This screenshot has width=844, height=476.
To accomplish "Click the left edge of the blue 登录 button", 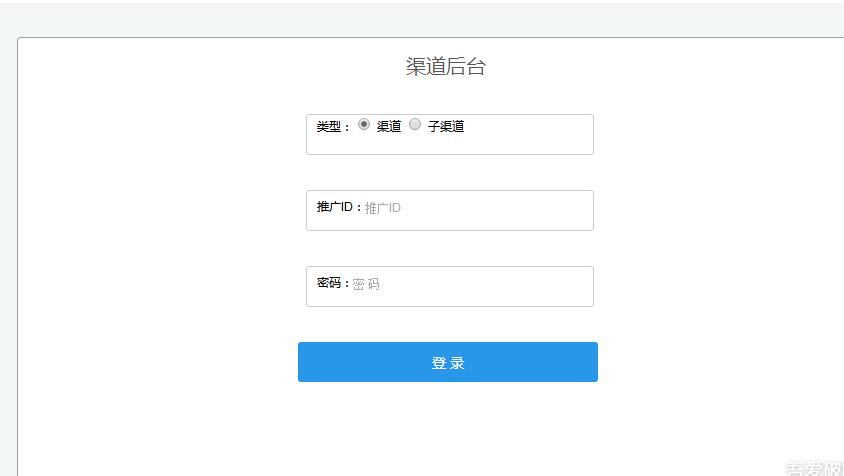I will (308, 362).
